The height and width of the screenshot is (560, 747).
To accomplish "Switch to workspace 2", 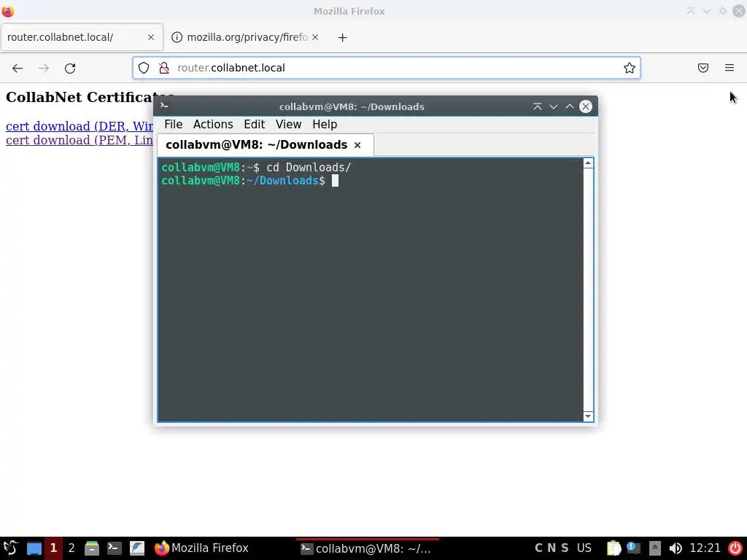I will click(71, 548).
